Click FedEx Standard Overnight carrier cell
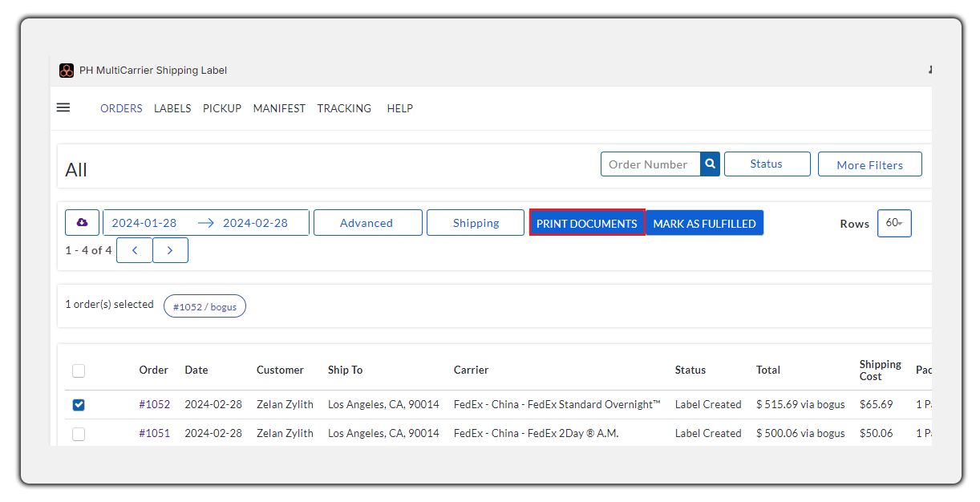 coord(557,404)
